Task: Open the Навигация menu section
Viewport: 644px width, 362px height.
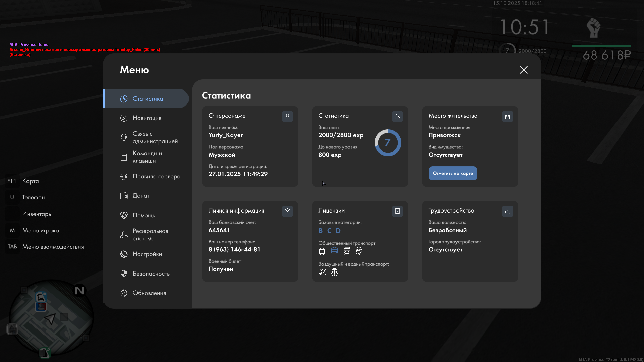Action: tap(147, 118)
